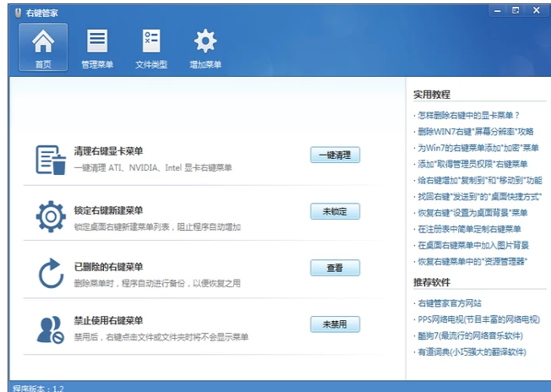This screenshot has height=392, width=551.
Task: Open the 管理菜单 toolbar icon
Action: coord(97,47)
